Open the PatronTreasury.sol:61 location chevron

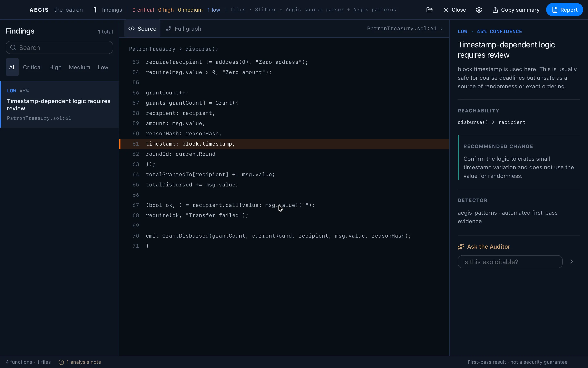441,28
